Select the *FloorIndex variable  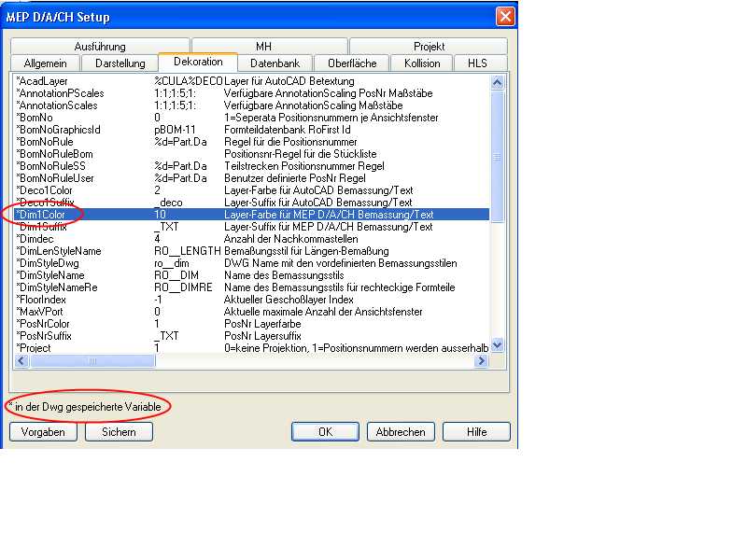252,300
